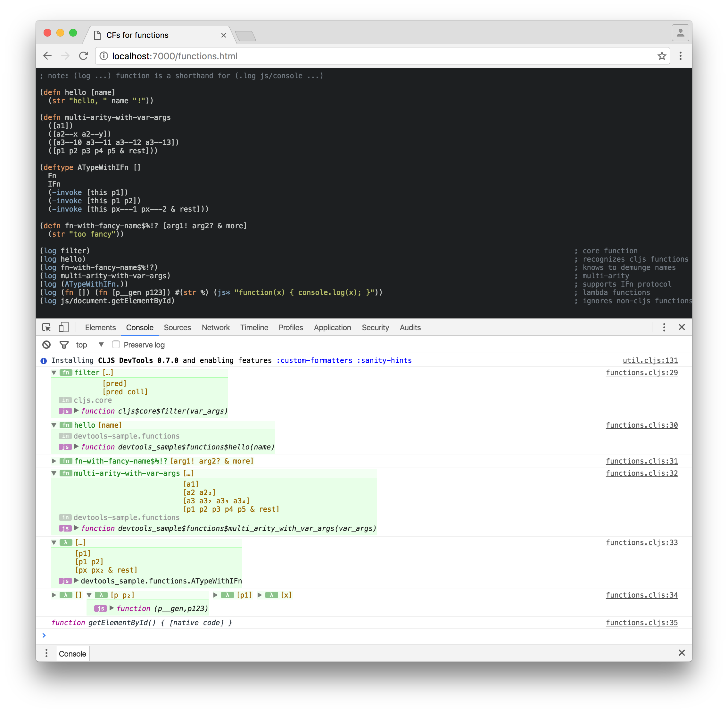Open the top execution context dropdown
728x713 pixels.
[90, 345]
